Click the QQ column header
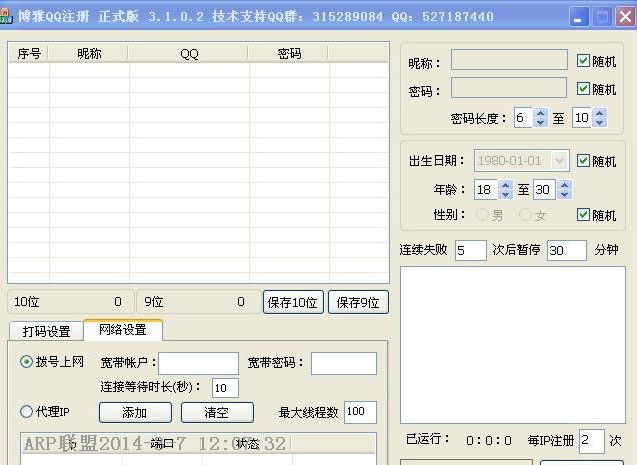Screen dimensions: 637x465 pyautogui.click(x=189, y=53)
